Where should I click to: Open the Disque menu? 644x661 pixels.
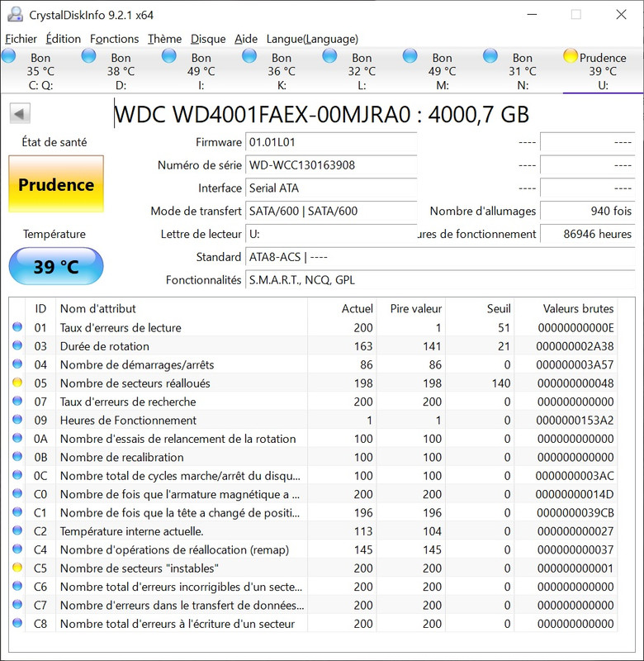[208, 39]
